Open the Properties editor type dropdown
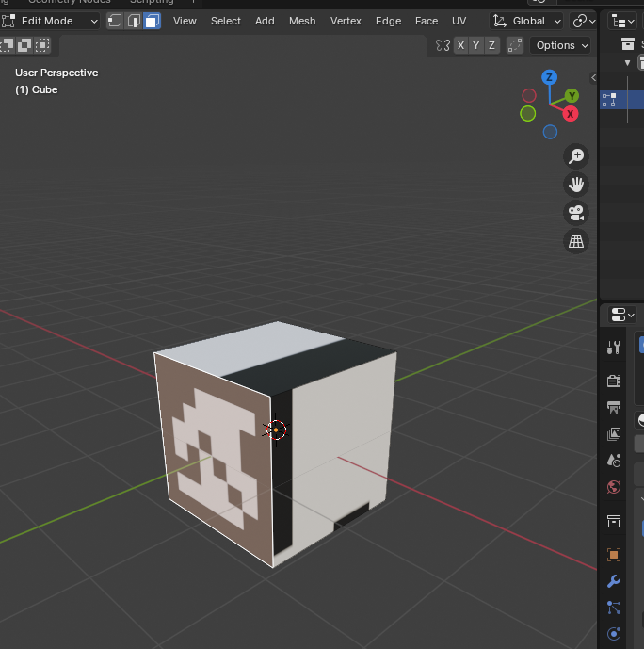Image resolution: width=644 pixels, height=649 pixels. pyautogui.click(x=622, y=315)
